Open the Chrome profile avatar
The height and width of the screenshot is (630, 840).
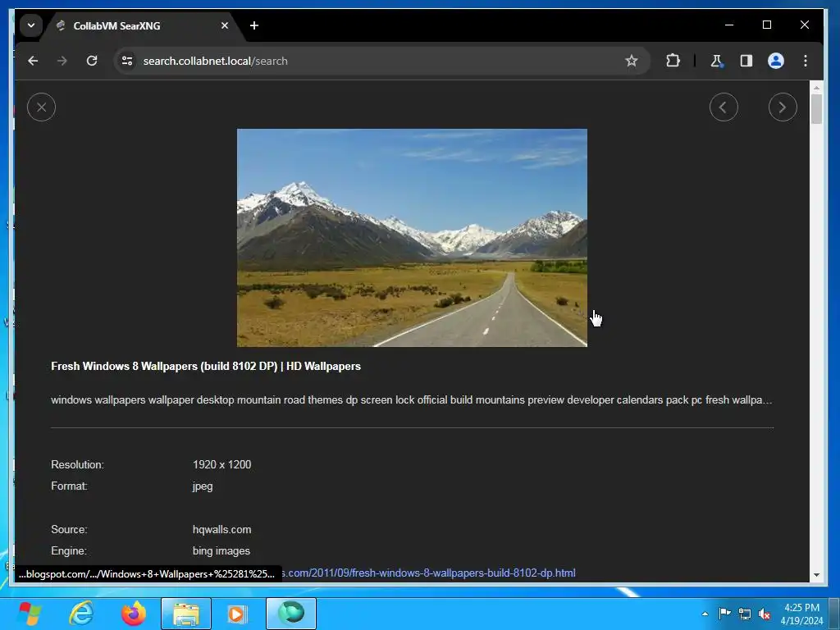(x=775, y=61)
